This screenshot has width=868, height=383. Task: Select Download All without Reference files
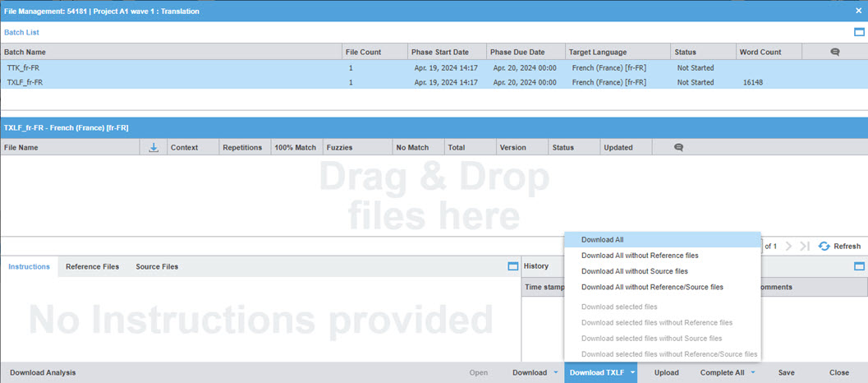639,256
